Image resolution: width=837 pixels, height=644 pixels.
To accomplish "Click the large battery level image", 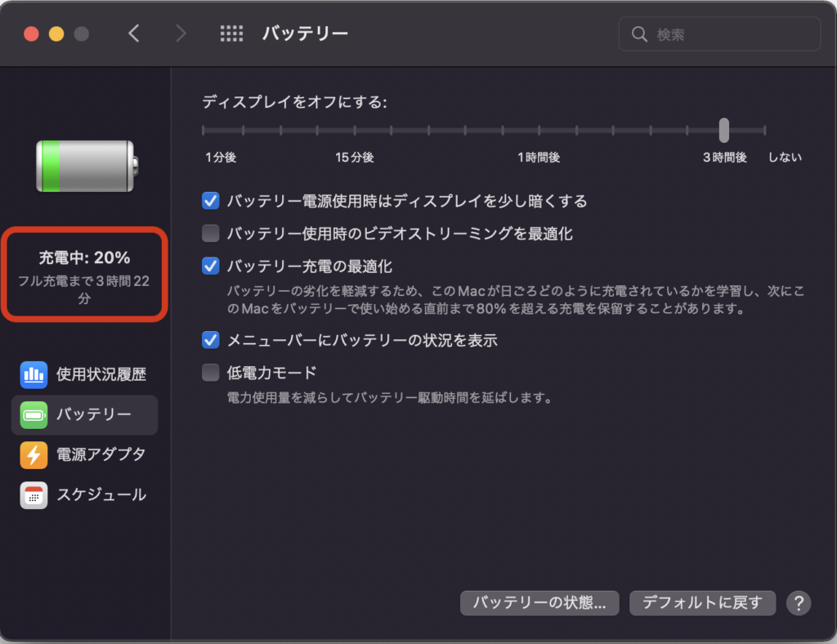I will pos(85,167).
